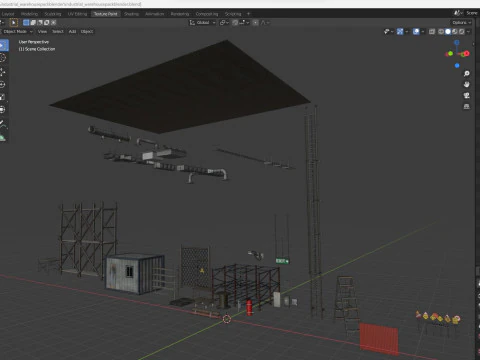The image size is (480, 360).
Task: Click the tweak select tool icon in header
Action: 14,23
